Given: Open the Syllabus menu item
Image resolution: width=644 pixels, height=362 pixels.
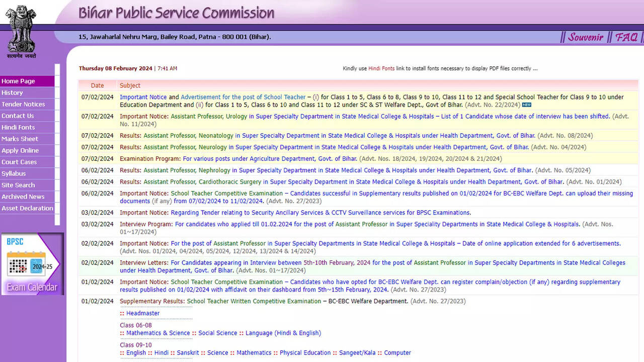Looking at the screenshot, I should tap(14, 173).
